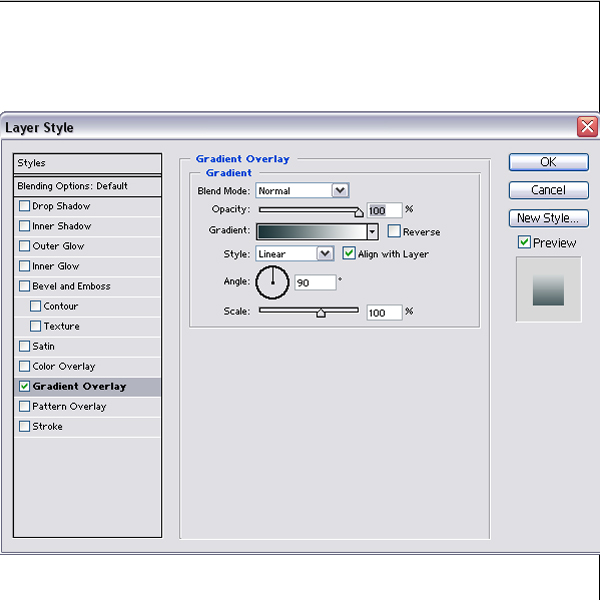Enable the Inner Glow checkbox
This screenshot has width=600, height=600.
click(24, 266)
